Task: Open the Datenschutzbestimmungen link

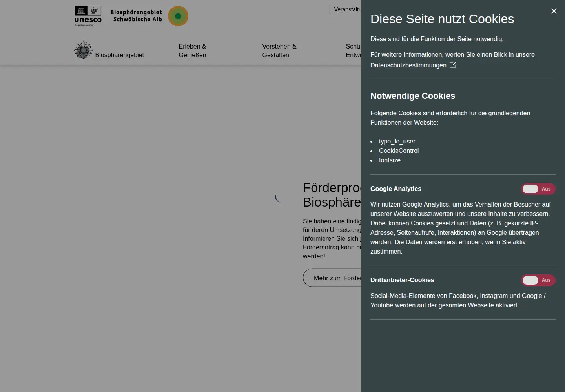Action: [408, 65]
